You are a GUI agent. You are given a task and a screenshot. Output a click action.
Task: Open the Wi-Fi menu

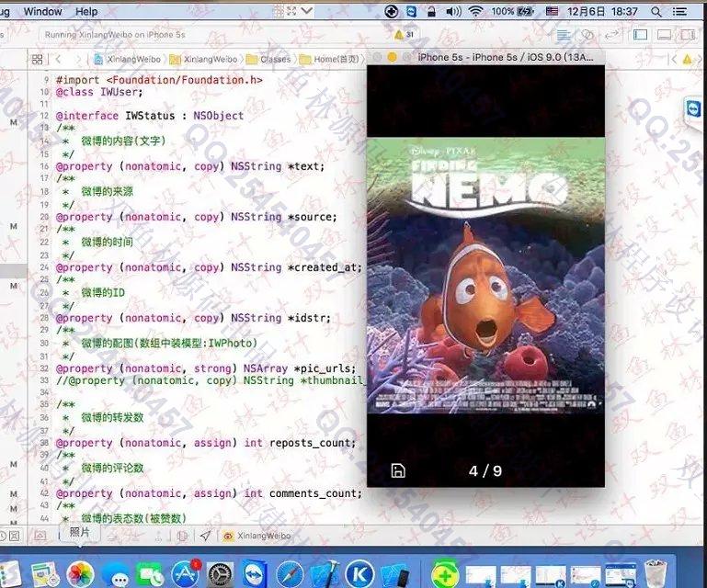(475, 11)
